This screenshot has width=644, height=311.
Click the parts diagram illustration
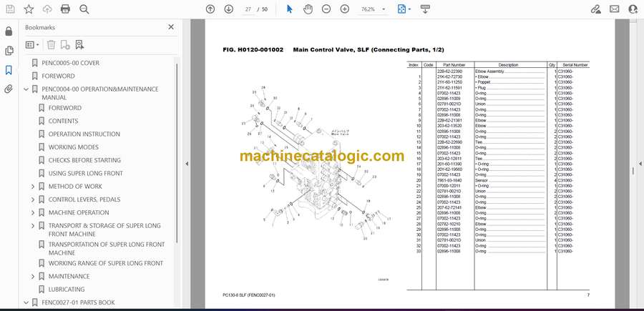tap(315, 162)
